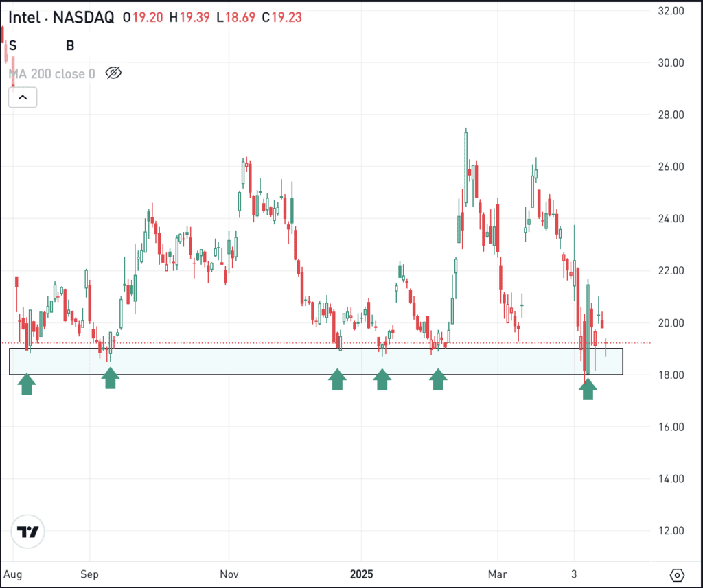The height and width of the screenshot is (588, 703).
Task: Click the 16.00 price axis label
Action: (x=671, y=427)
